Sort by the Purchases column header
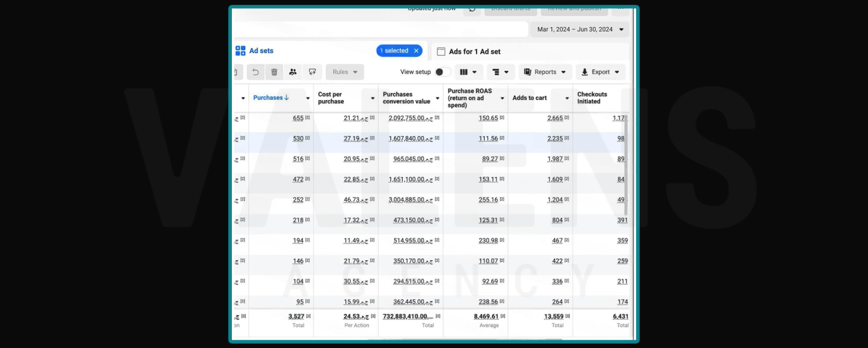This screenshot has width=868, height=348. [x=271, y=97]
